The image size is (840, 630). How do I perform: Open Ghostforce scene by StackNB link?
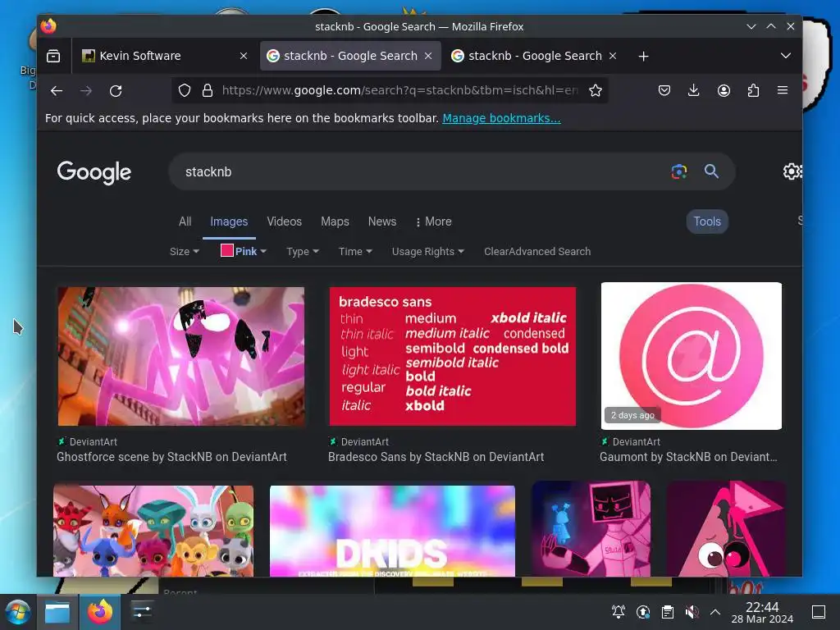tap(171, 457)
